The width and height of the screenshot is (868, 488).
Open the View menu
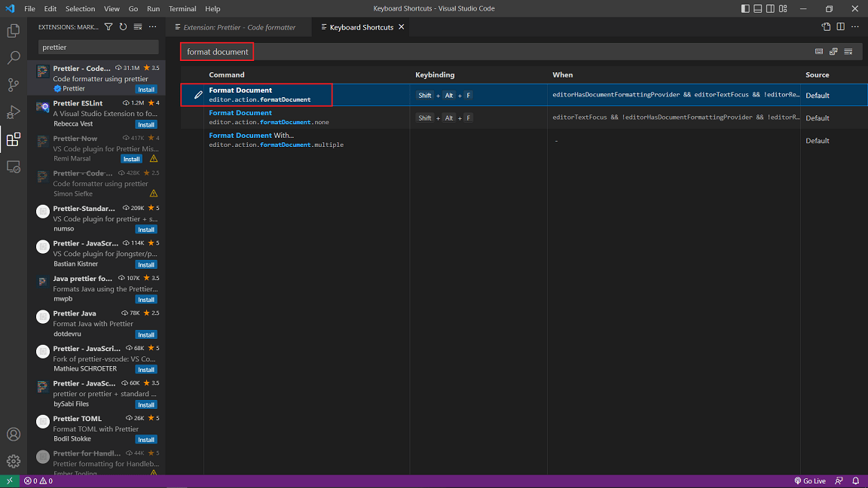[112, 9]
